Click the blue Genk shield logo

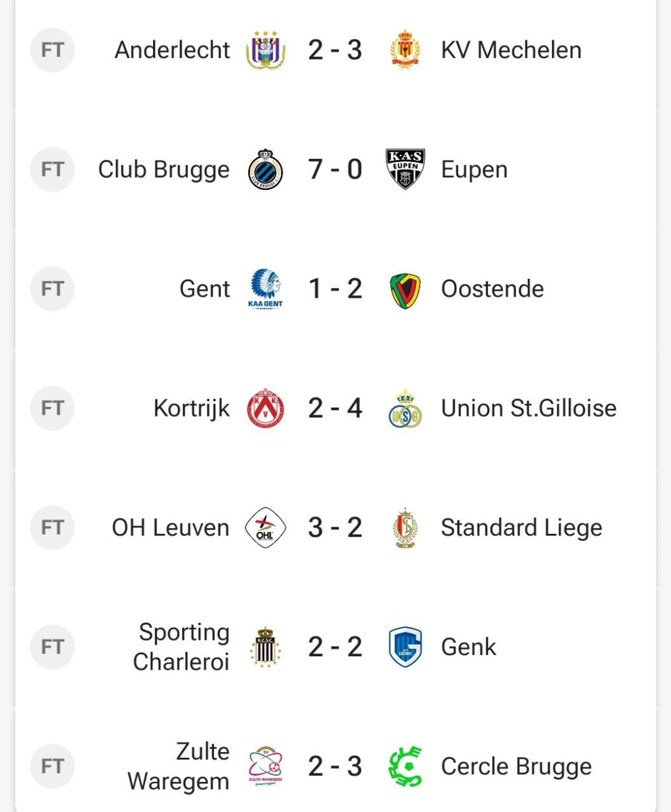coord(405,647)
